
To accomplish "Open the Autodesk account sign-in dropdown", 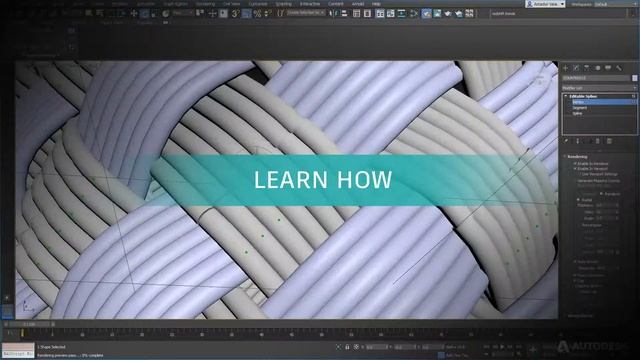I will 545,4.
